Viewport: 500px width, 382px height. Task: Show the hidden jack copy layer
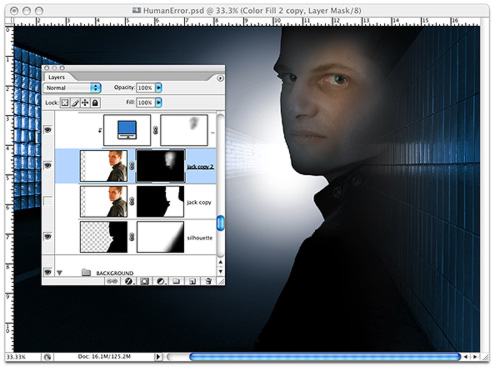click(x=48, y=202)
